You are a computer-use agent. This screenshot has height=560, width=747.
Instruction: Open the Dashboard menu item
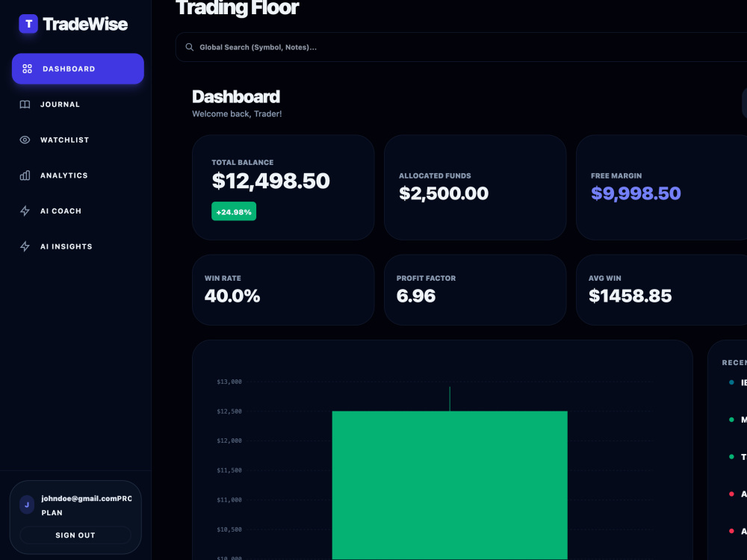coord(78,69)
